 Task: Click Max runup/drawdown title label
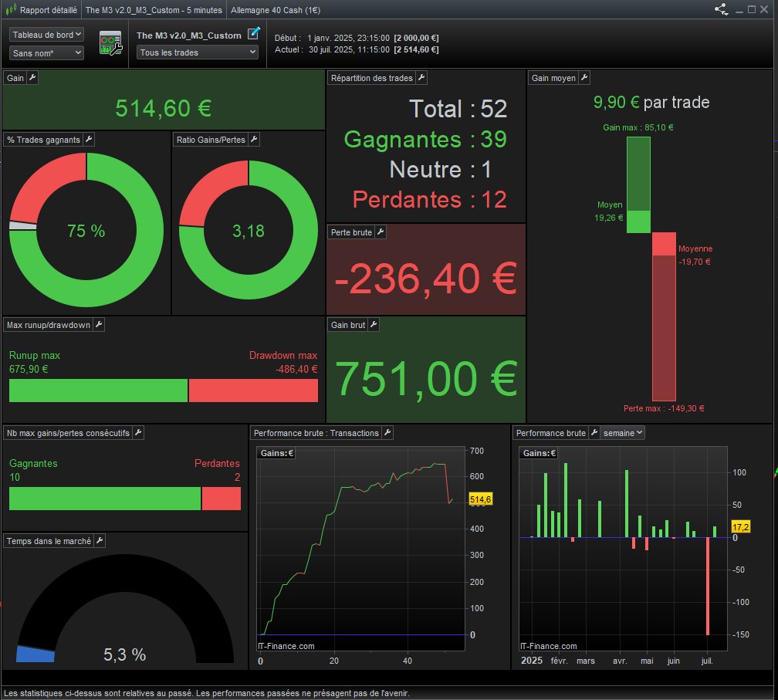[x=49, y=325]
